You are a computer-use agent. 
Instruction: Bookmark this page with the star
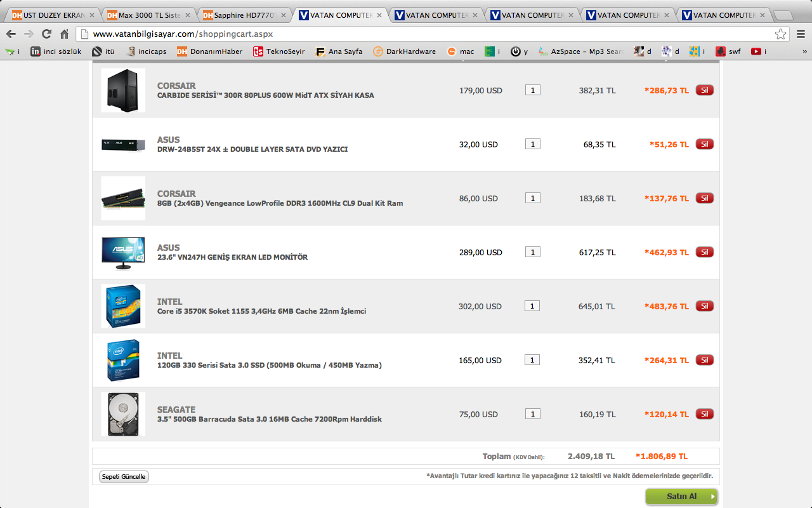pos(781,34)
